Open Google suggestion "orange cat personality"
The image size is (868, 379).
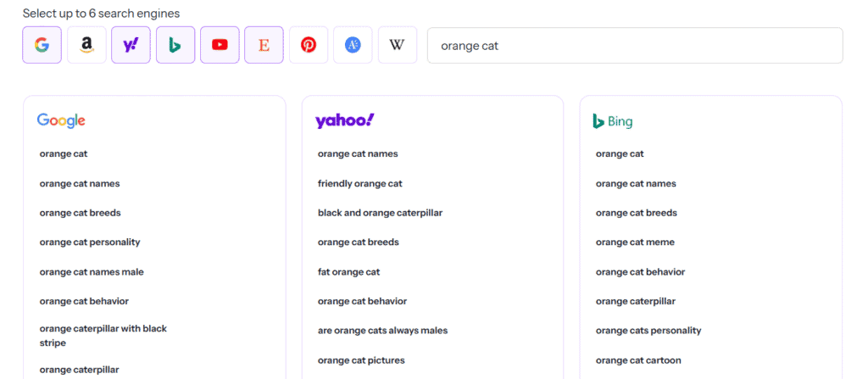pyautogui.click(x=90, y=242)
